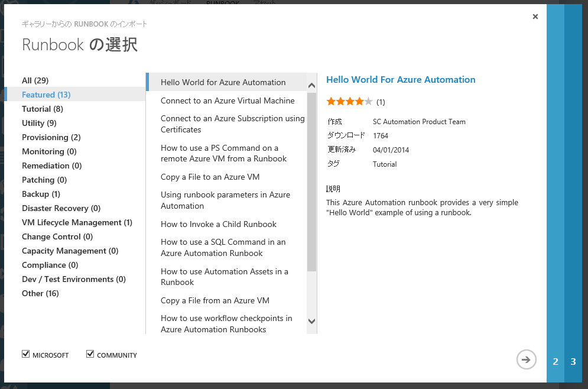Select the Provisioning (2) category
Screen dimensions: 588x389
[x=51, y=137]
